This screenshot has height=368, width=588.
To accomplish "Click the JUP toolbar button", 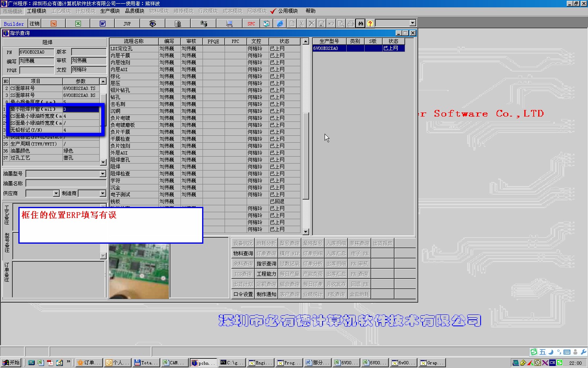I will point(127,24).
